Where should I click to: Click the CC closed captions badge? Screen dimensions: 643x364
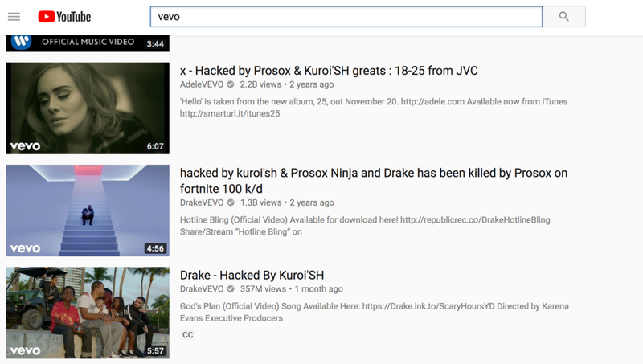pyautogui.click(x=188, y=335)
